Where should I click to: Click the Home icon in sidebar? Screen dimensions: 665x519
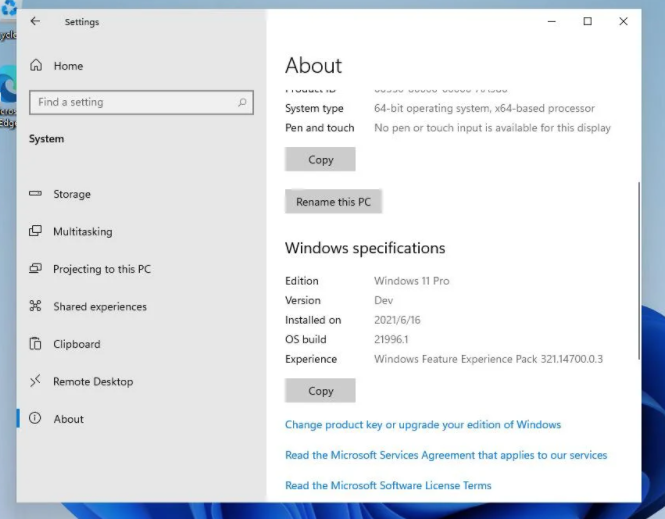[x=36, y=66]
